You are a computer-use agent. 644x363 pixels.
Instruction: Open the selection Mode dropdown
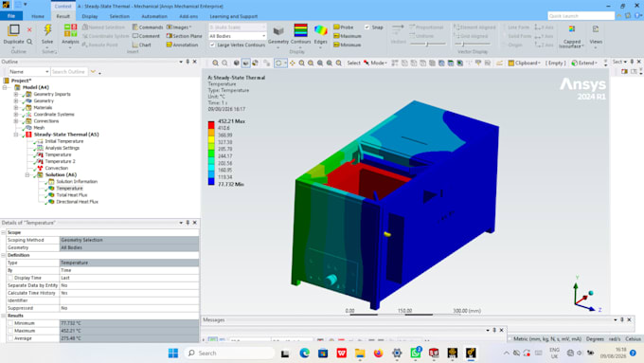pyautogui.click(x=375, y=63)
